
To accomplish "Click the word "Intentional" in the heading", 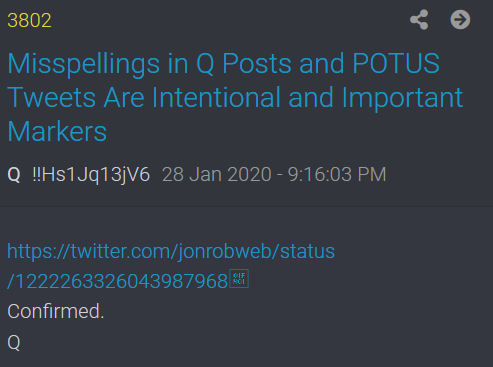I will [216, 97].
